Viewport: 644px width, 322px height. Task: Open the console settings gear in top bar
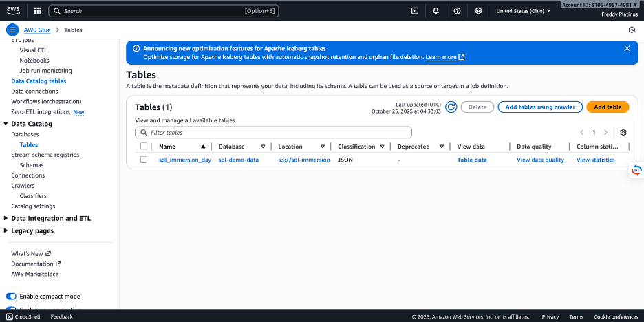[x=478, y=11]
